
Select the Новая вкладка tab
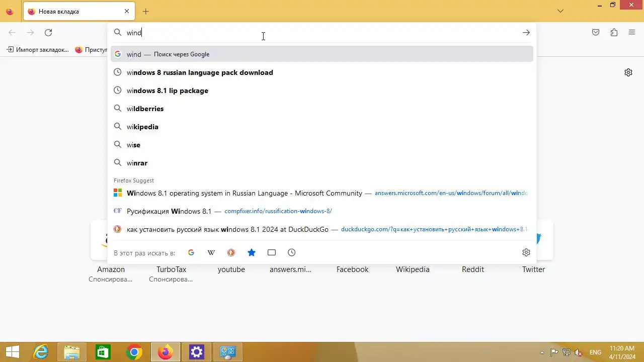click(x=79, y=11)
